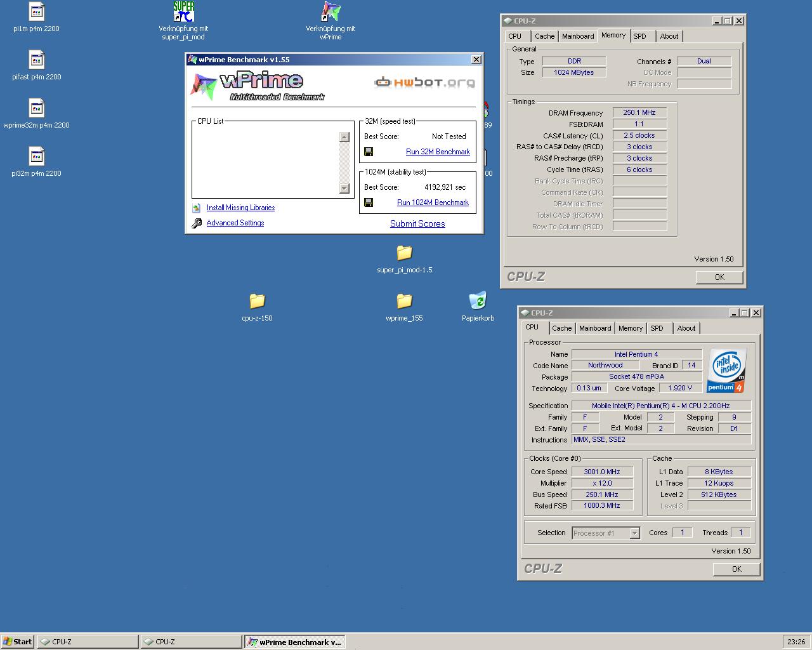Click the DRAM Frequency value 250.1 MHz
The image size is (812, 650).
[639, 112]
